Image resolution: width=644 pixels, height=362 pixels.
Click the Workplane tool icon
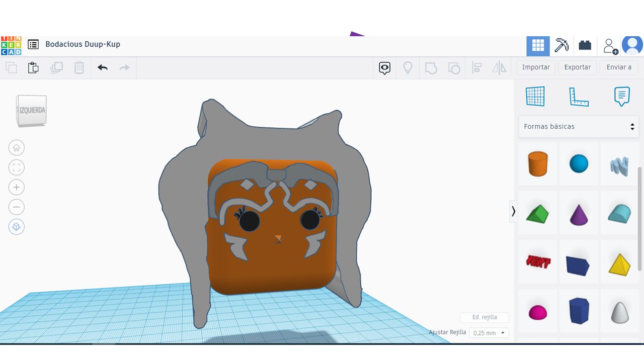[535, 97]
